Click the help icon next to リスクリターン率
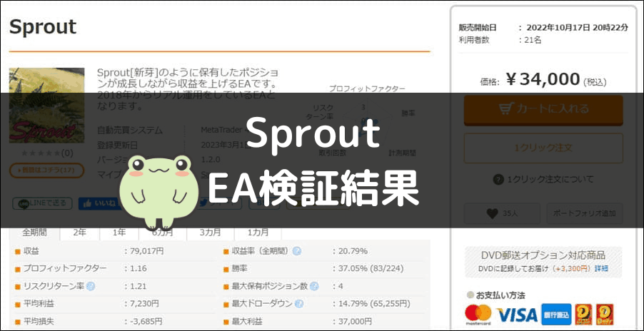 pos(91,286)
